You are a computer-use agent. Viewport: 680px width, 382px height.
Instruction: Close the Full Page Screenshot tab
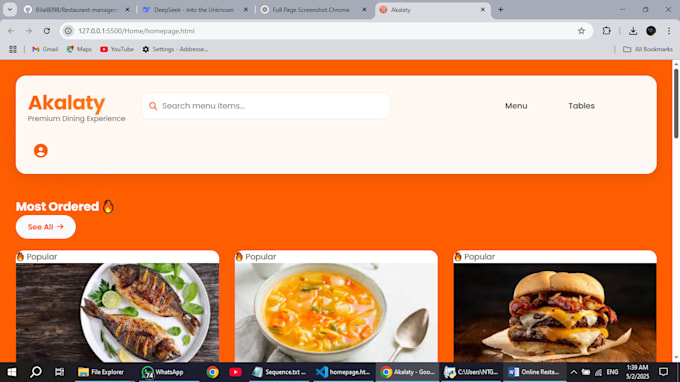364,10
